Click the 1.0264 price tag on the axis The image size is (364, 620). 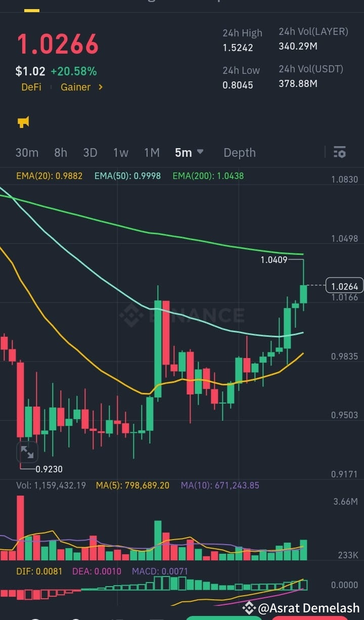point(344,286)
